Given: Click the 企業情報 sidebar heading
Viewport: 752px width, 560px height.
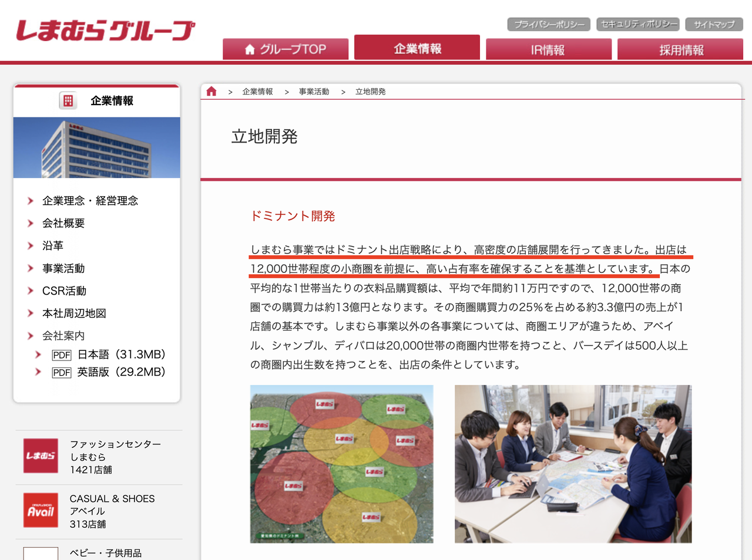Looking at the screenshot, I should click(112, 101).
